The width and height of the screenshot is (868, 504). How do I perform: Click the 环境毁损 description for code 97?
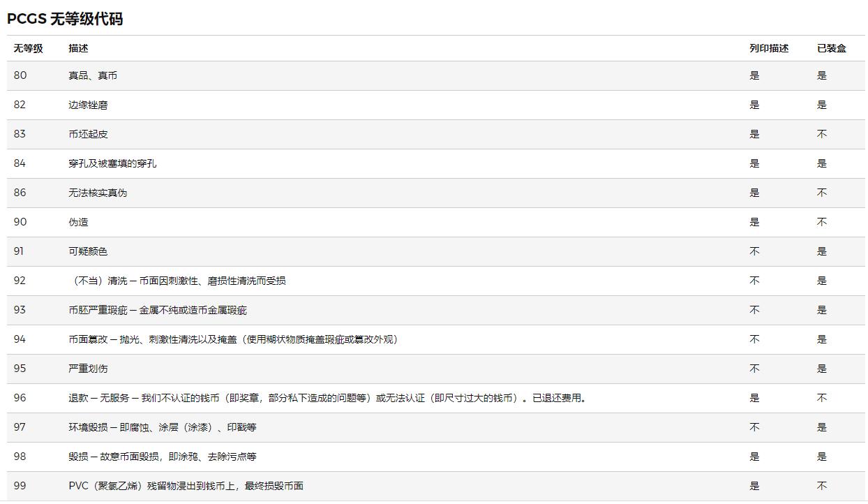pyautogui.click(x=160, y=427)
